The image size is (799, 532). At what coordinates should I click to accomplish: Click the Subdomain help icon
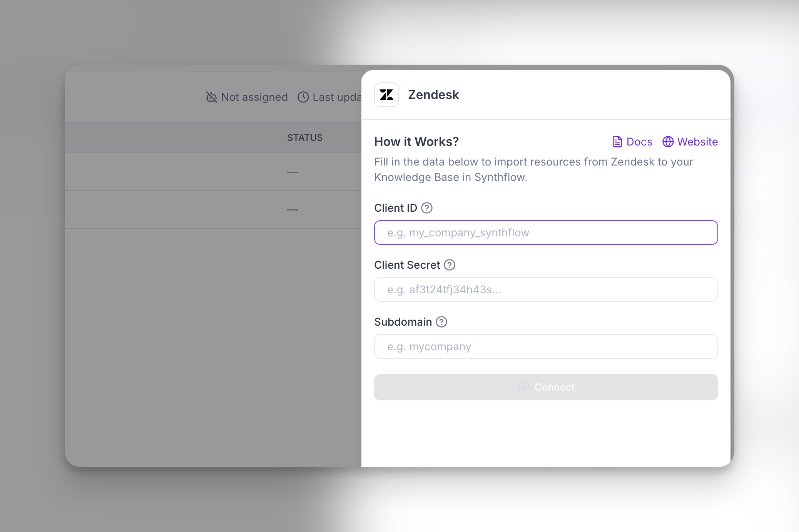coord(441,322)
